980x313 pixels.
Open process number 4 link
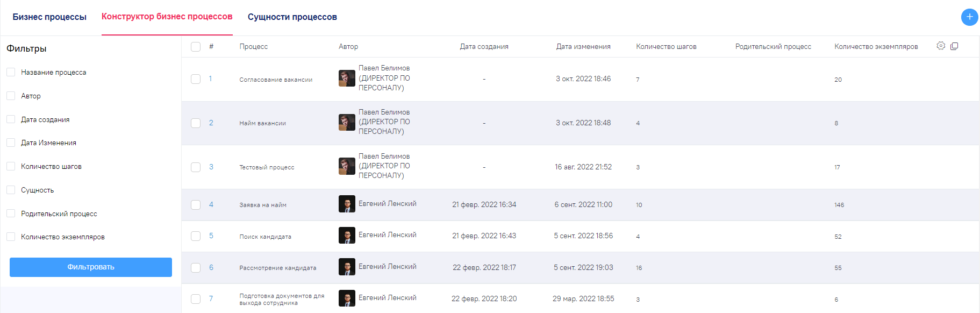tap(211, 204)
